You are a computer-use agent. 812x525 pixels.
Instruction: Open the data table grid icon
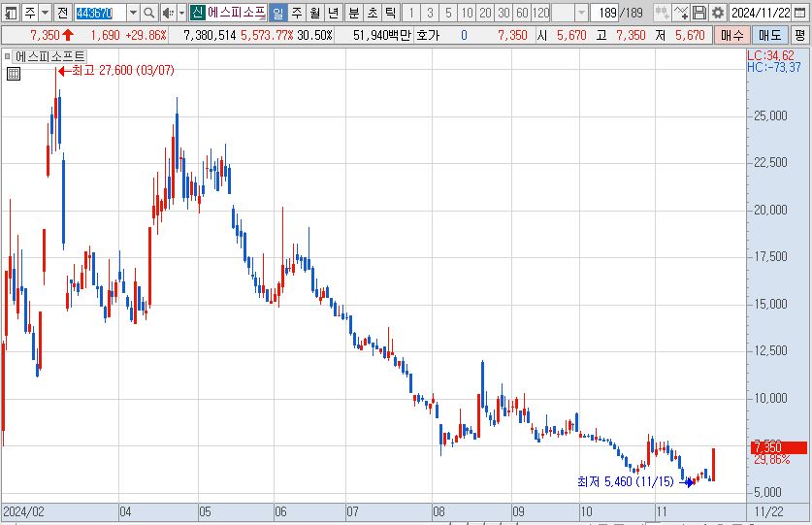14,74
